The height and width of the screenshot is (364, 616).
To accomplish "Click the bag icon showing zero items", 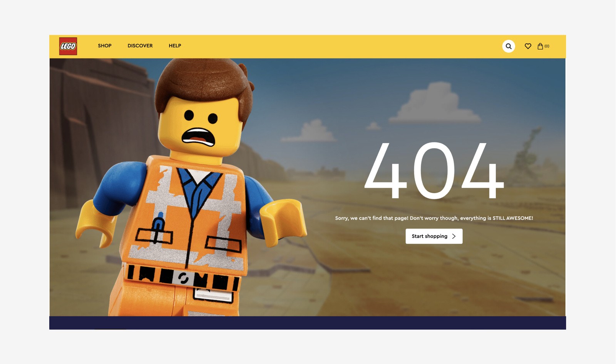I will click(x=541, y=46).
